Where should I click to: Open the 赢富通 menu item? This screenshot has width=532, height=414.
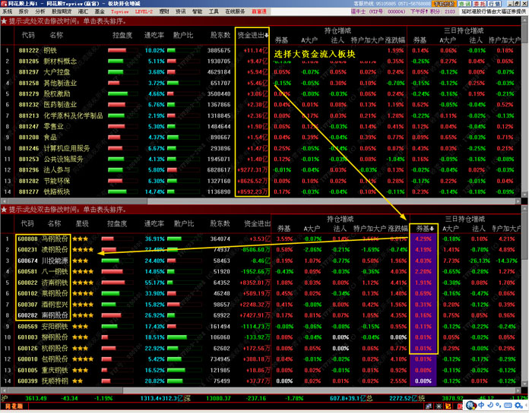[258, 12]
